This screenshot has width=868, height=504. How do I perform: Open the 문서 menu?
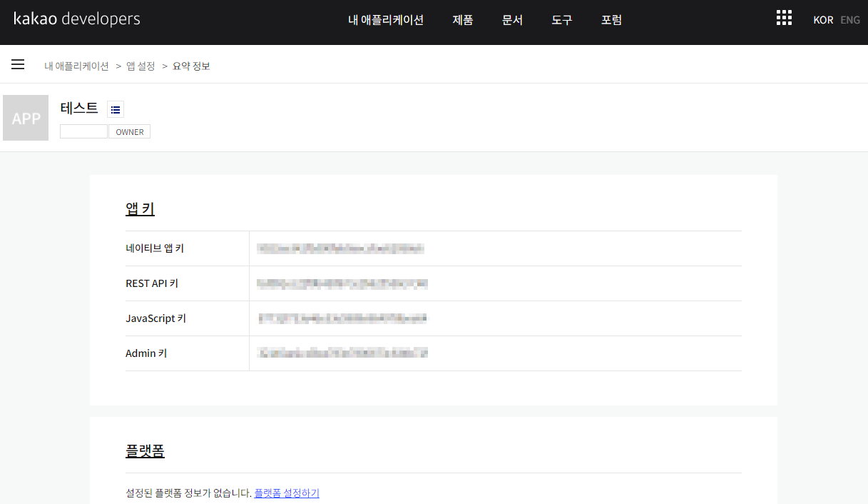point(512,20)
